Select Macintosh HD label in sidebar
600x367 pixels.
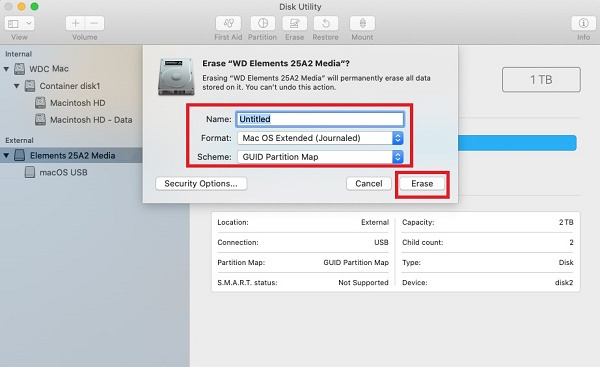coord(78,103)
